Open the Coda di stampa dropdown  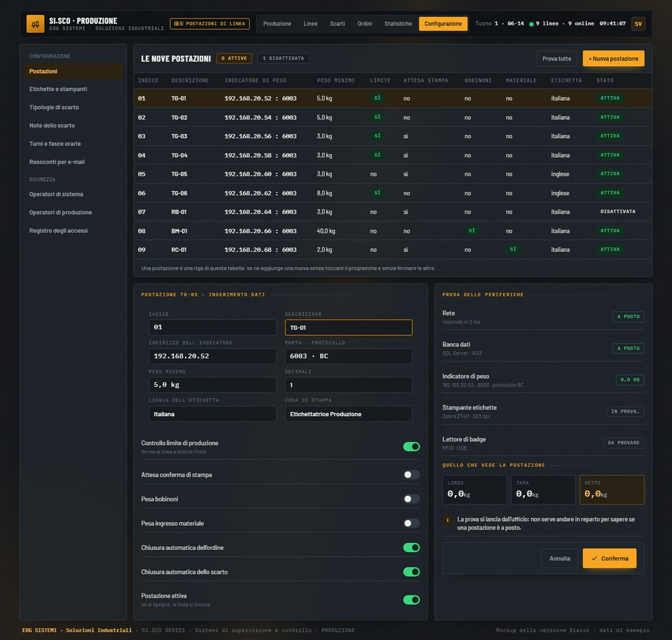coord(348,414)
